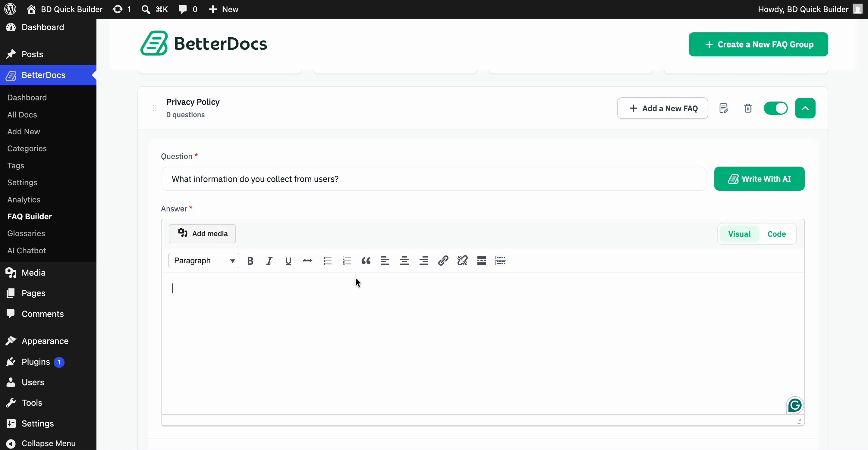Screen dimensions: 868x450
Task: Click Create a New FAQ Group
Action: [758, 44]
